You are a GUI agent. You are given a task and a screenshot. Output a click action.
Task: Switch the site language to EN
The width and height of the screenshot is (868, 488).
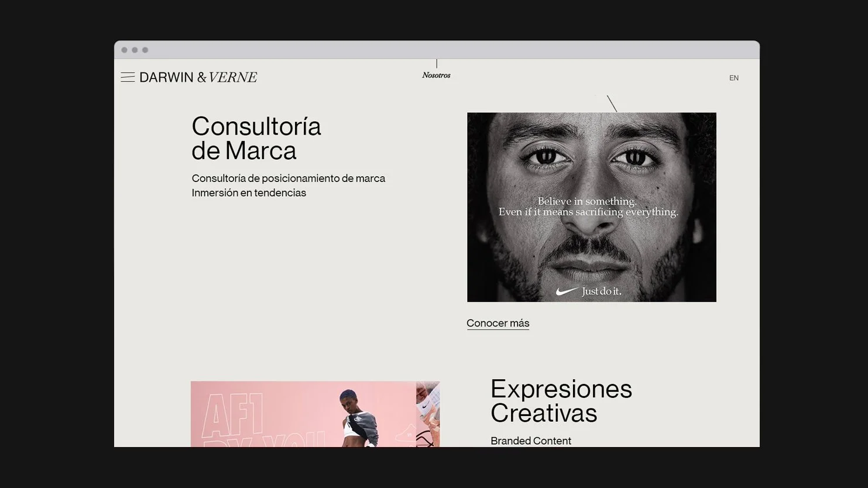coord(734,78)
